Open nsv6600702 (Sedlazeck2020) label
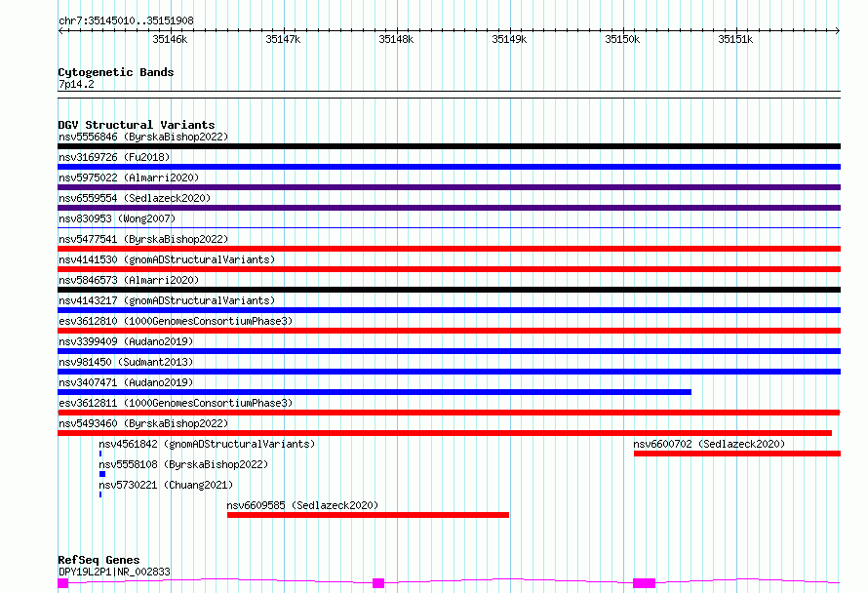 [709, 444]
